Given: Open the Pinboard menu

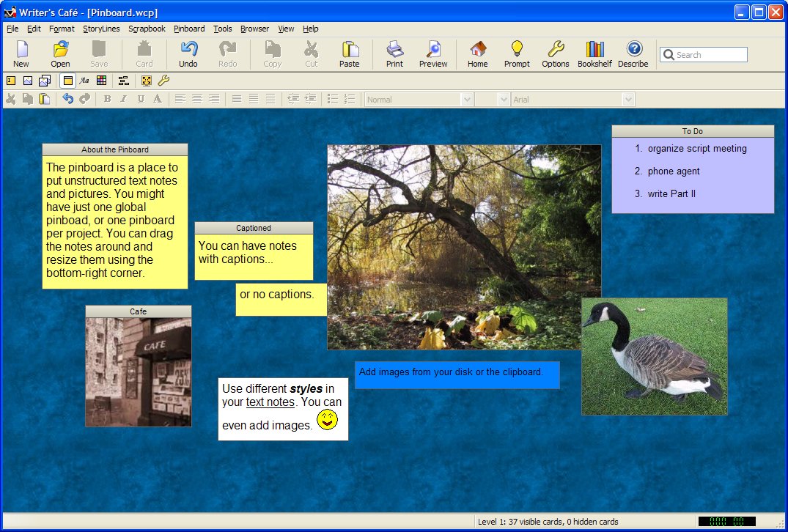Looking at the screenshot, I should pyautogui.click(x=189, y=29).
